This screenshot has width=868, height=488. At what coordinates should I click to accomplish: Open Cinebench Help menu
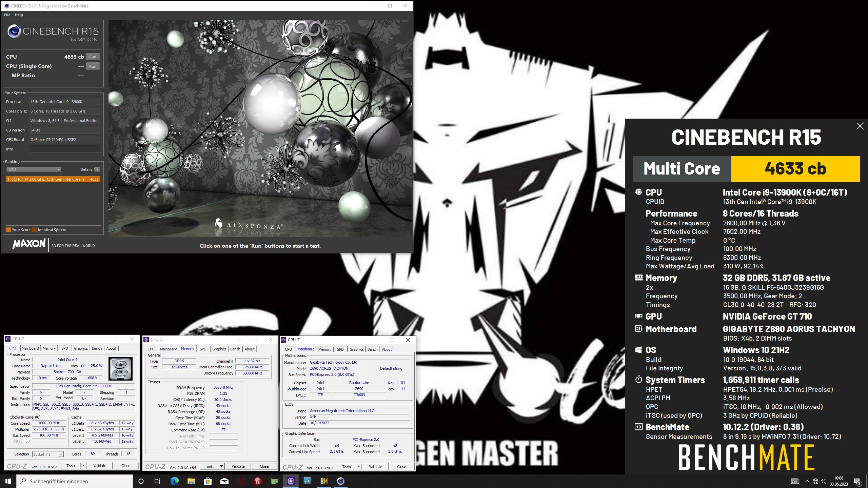click(x=19, y=15)
